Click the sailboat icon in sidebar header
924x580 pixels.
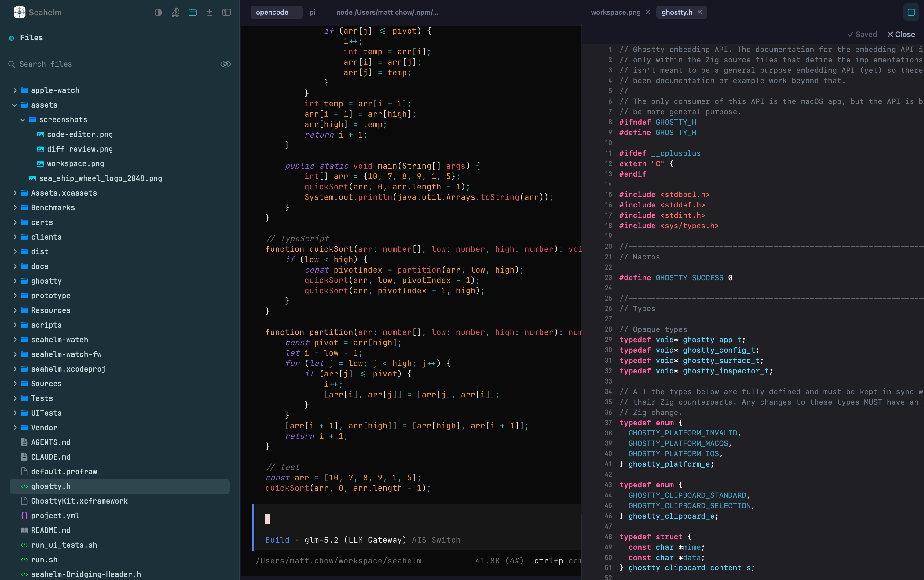(175, 12)
